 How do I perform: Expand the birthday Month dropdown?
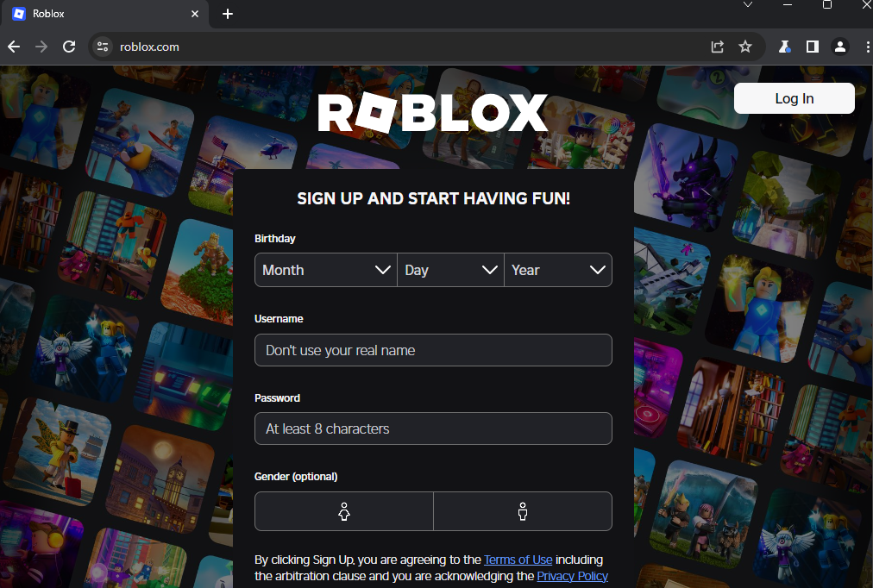[x=326, y=270]
